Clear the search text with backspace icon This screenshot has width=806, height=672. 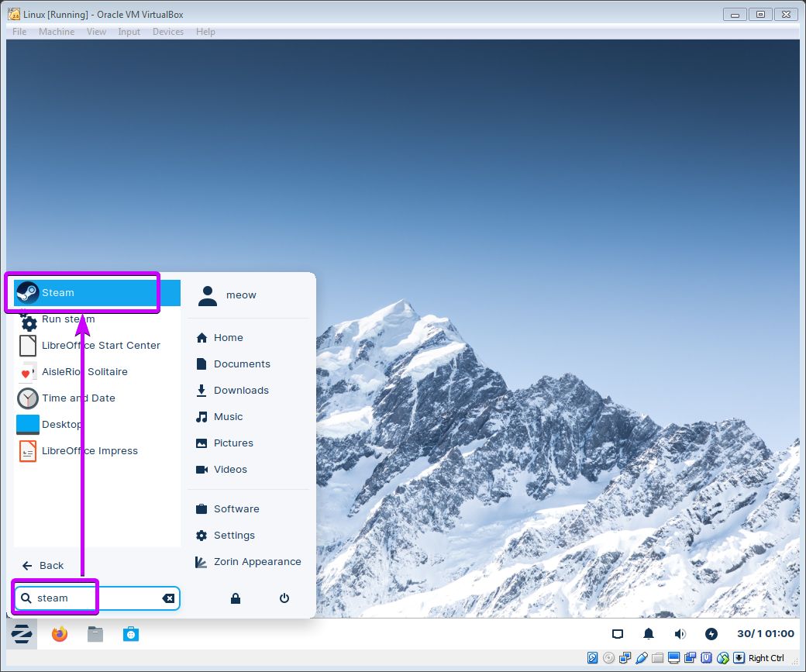coord(168,598)
